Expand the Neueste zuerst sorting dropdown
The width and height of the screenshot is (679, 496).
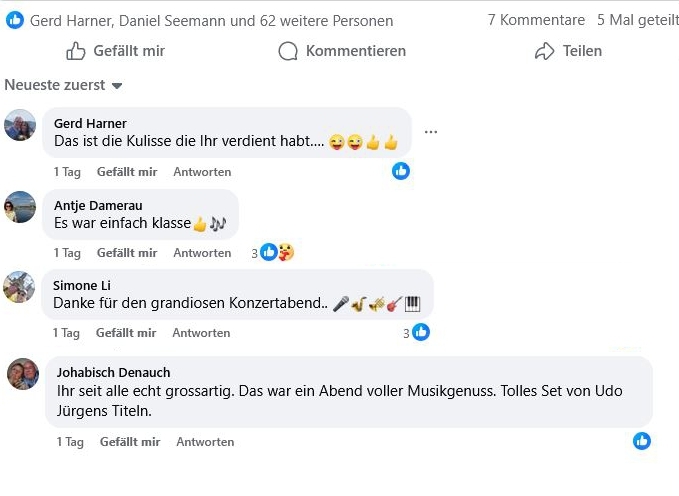point(63,86)
